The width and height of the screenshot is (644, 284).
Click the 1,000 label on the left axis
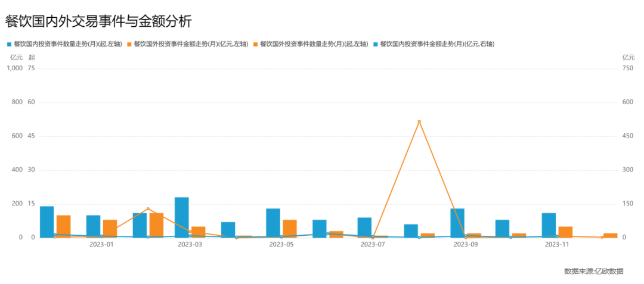pyautogui.click(x=14, y=68)
